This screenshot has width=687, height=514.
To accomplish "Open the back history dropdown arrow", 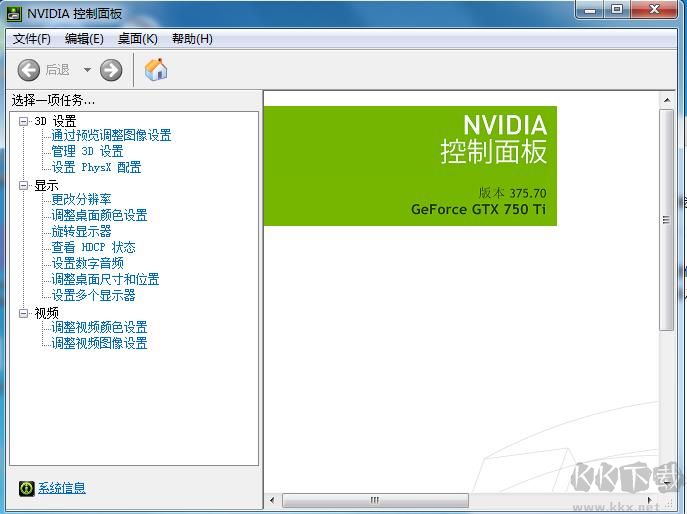I will pos(87,70).
